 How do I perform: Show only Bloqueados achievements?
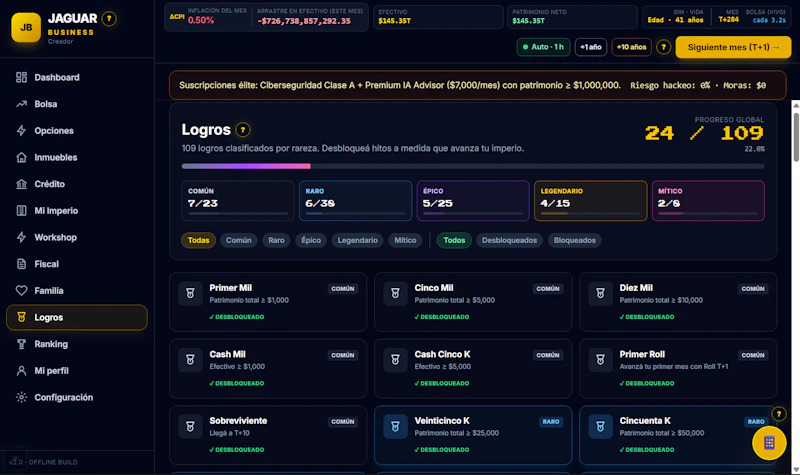(574, 240)
